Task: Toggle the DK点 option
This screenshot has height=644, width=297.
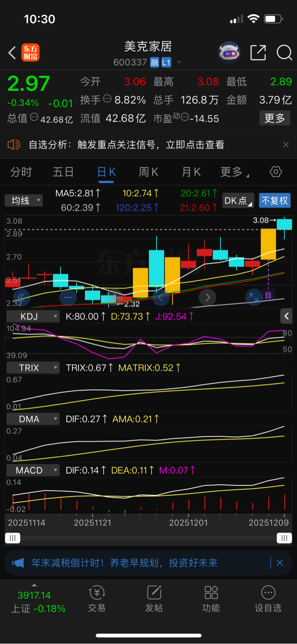Action: 238,201
